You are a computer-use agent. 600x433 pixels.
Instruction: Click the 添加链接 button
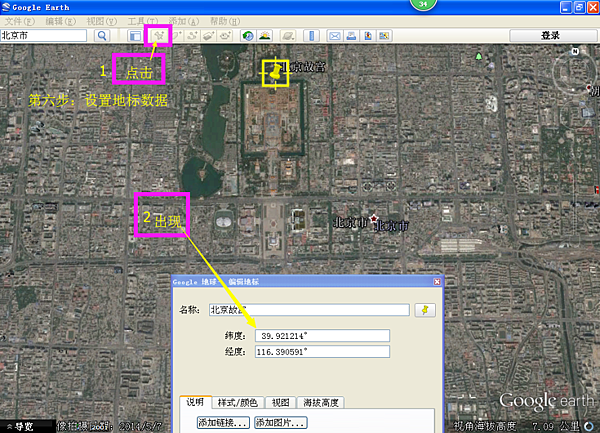(223, 423)
